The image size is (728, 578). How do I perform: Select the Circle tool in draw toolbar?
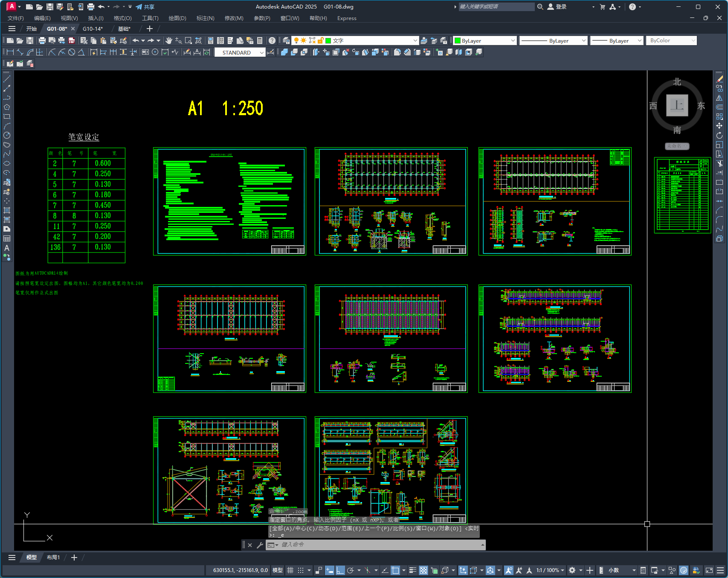tap(7, 135)
